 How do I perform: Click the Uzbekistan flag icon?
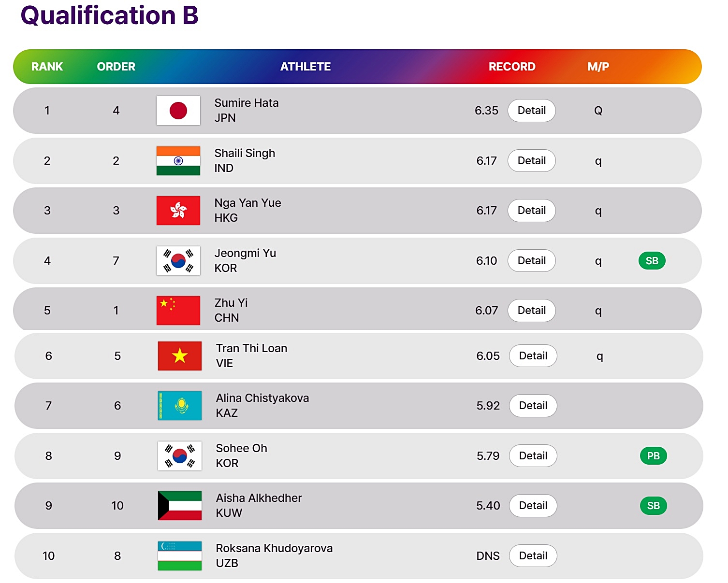coord(180,556)
